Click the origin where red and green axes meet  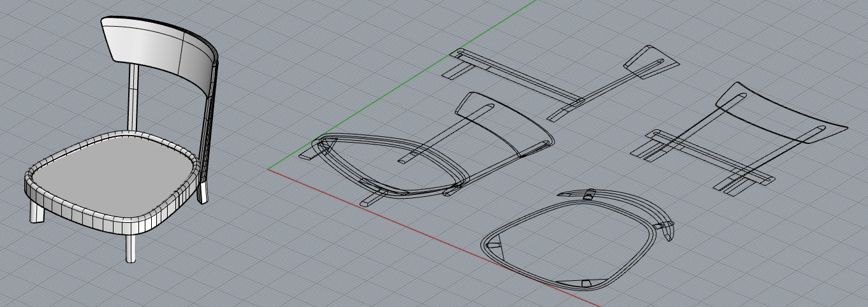[x=268, y=170]
